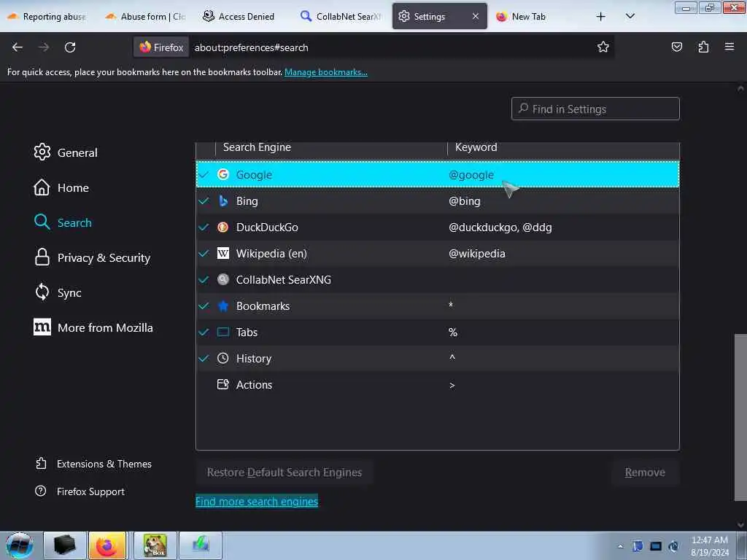Click the taskbar clock showing 12:47 AM
747x560 pixels.
pos(709,545)
